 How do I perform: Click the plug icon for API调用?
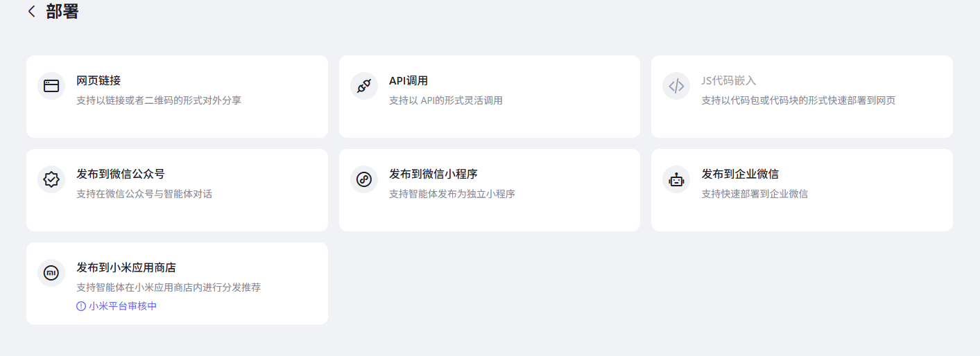[x=364, y=86]
